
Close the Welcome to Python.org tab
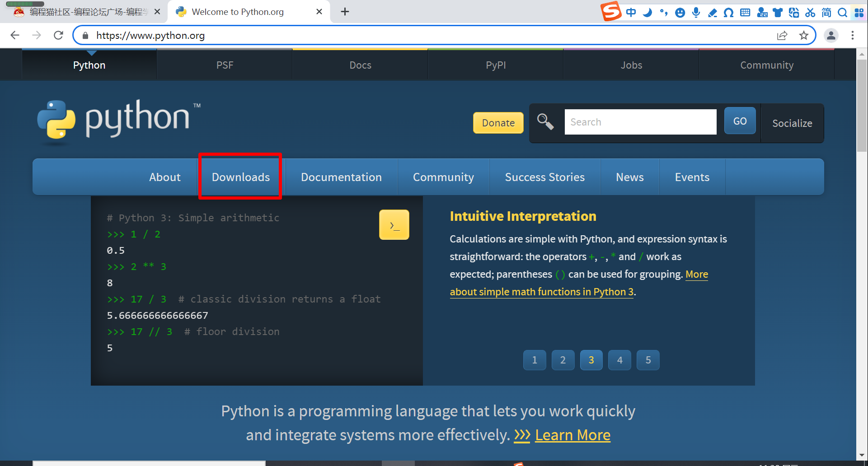click(319, 12)
